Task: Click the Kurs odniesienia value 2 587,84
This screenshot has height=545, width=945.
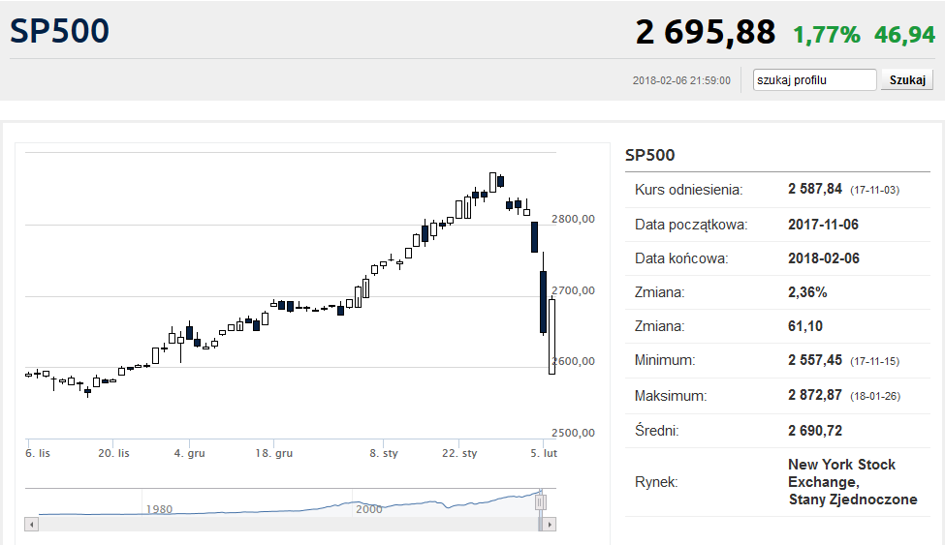Action: coord(817,189)
